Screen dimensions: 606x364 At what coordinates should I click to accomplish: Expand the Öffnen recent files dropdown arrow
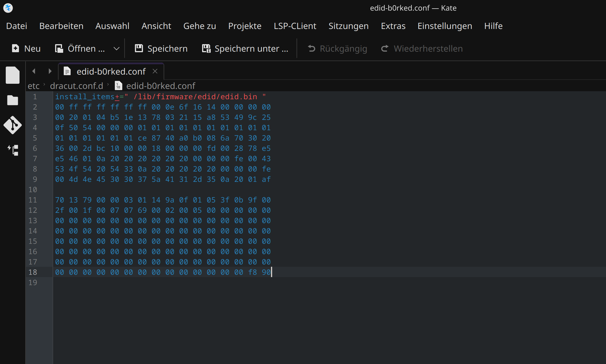tap(116, 48)
